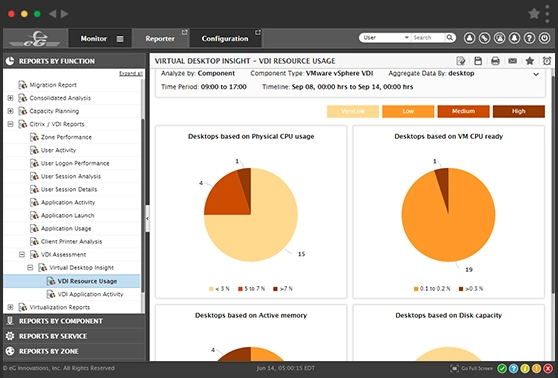Open the alarm bell icon in header
This screenshot has height=378, width=558.
(x=514, y=38)
